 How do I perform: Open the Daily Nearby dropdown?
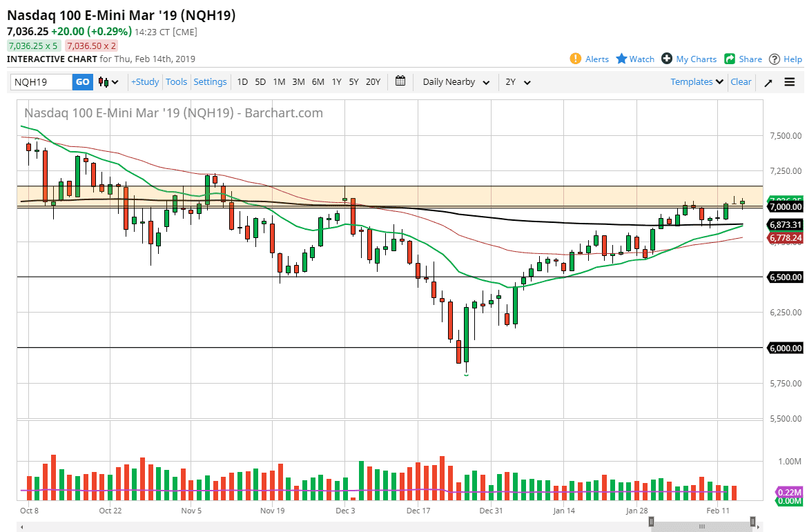455,81
